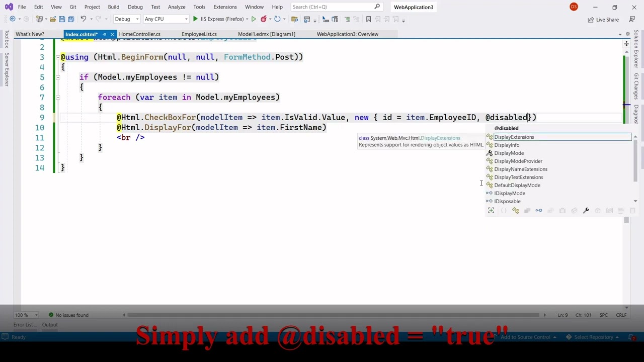The image size is (644, 362).
Task: Toggle IntelliSense namespace braces filter
Action: 504,211
